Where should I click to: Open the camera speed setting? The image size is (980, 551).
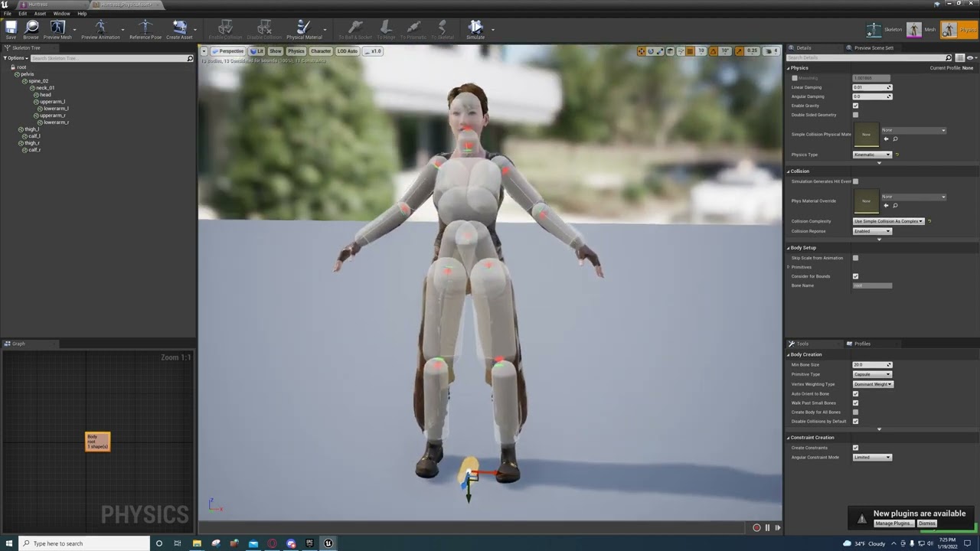click(772, 51)
